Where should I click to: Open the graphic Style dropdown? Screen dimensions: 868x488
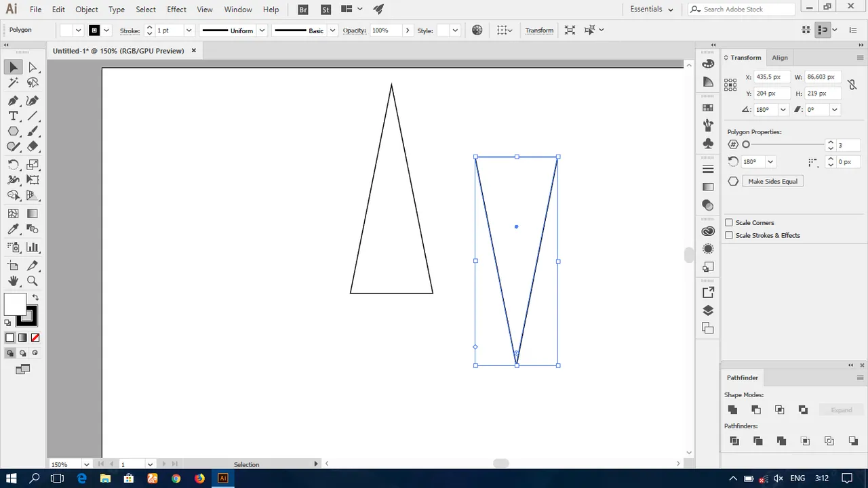coord(455,30)
